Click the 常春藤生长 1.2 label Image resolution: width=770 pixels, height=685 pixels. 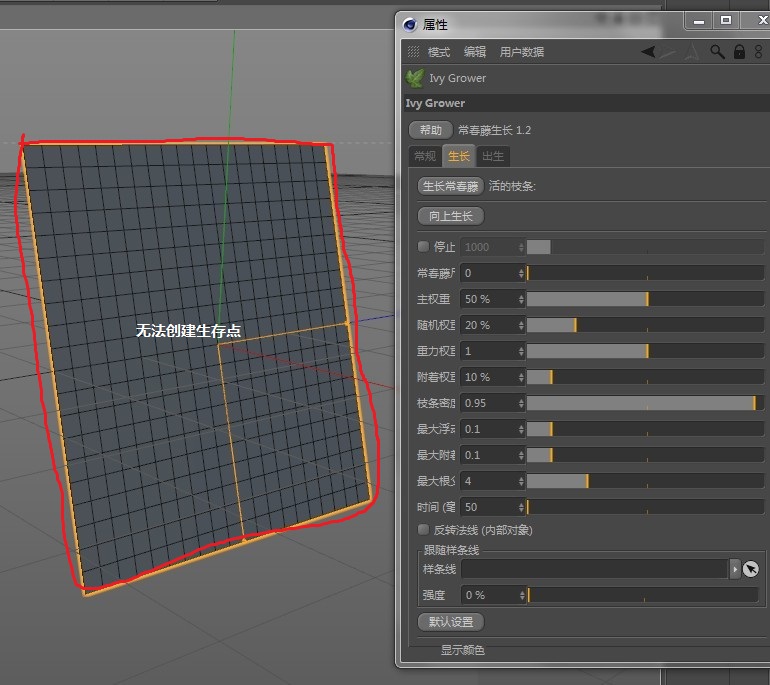495,130
